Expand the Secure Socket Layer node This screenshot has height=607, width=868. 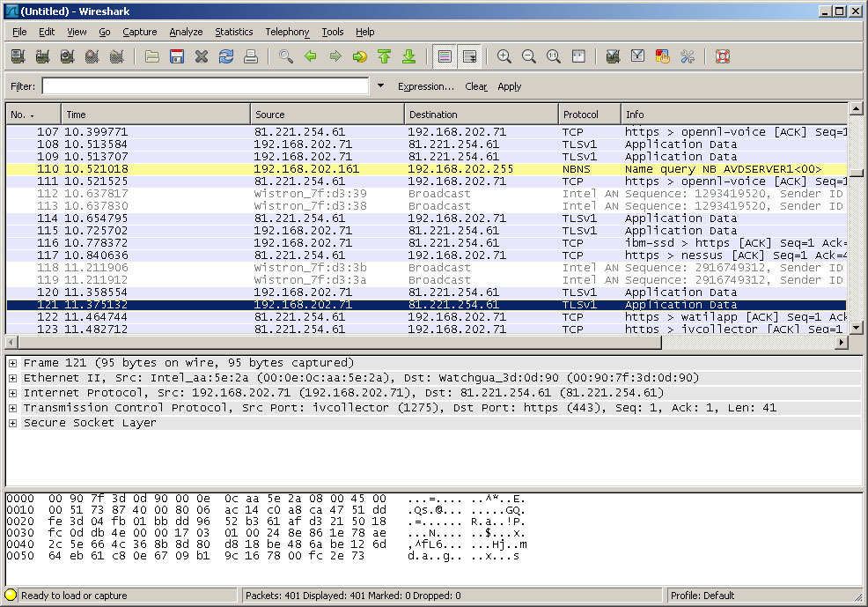click(x=12, y=423)
